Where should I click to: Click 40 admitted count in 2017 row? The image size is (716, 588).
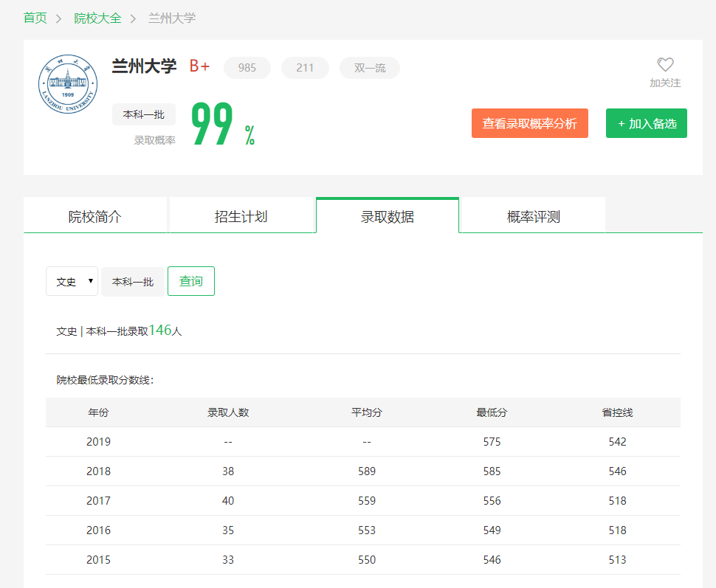click(x=228, y=501)
